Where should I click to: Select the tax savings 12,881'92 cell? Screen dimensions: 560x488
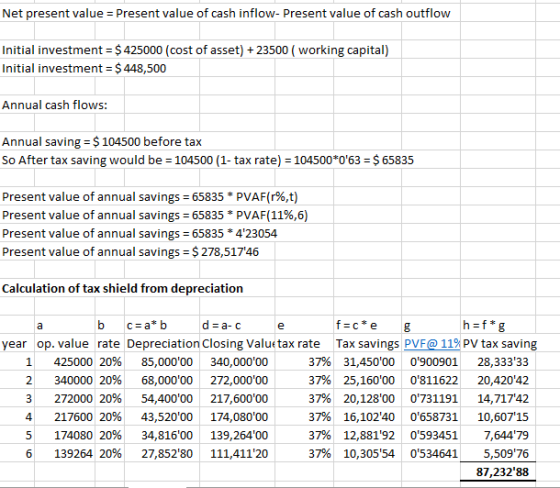click(369, 435)
